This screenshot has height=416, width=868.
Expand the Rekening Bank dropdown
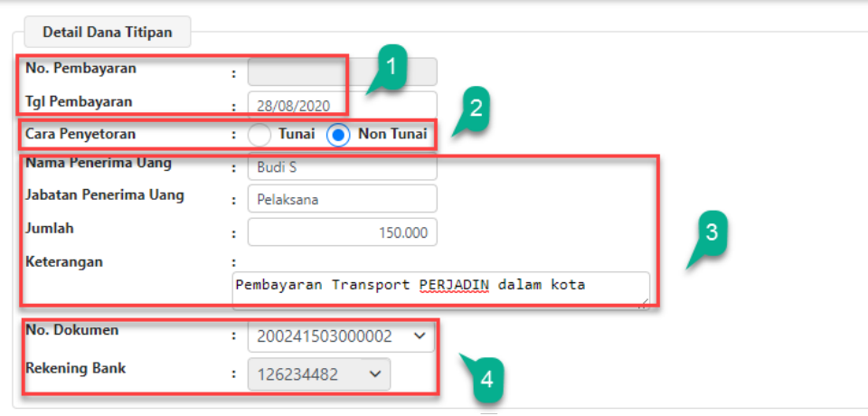[319, 374]
